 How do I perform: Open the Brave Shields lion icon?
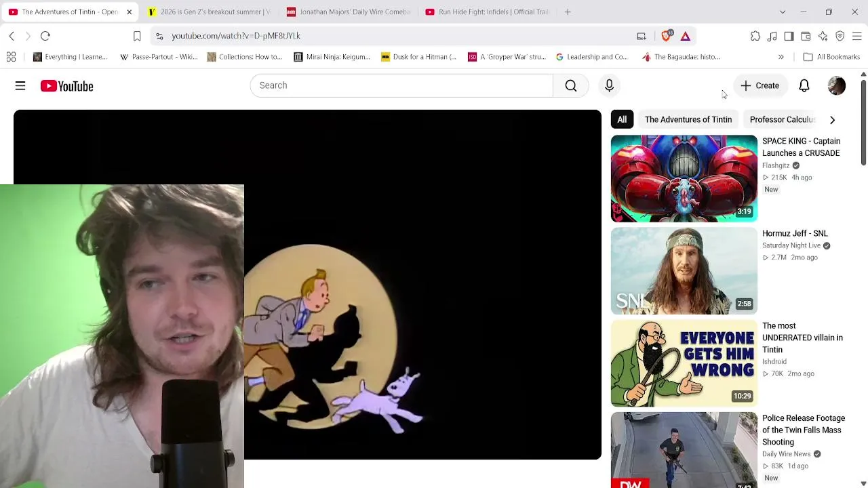click(667, 35)
